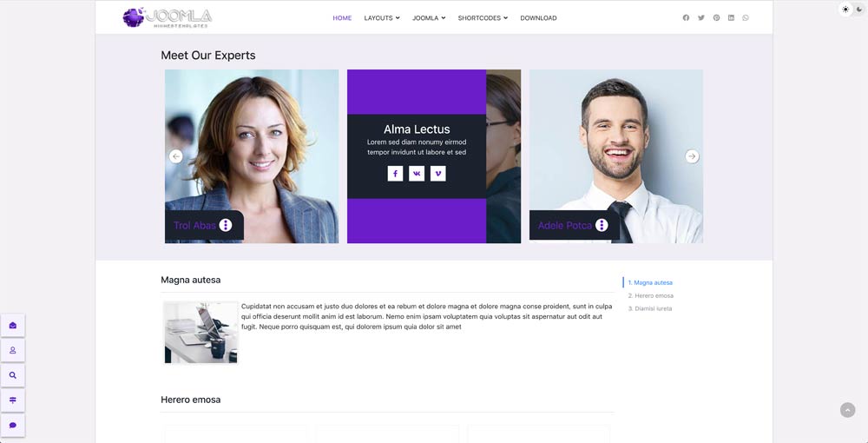Open the user account sidebar icon
Screen dimensions: 868x443
click(13, 350)
